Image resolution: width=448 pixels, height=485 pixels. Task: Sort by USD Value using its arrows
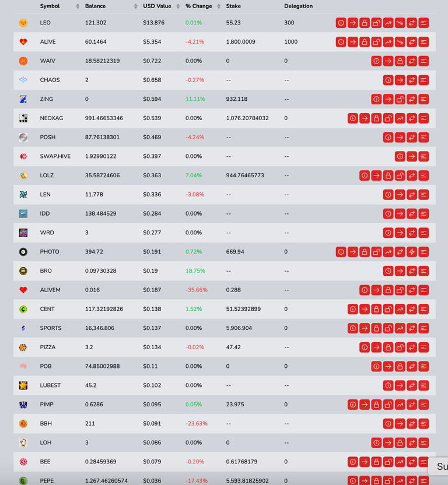[178, 6]
